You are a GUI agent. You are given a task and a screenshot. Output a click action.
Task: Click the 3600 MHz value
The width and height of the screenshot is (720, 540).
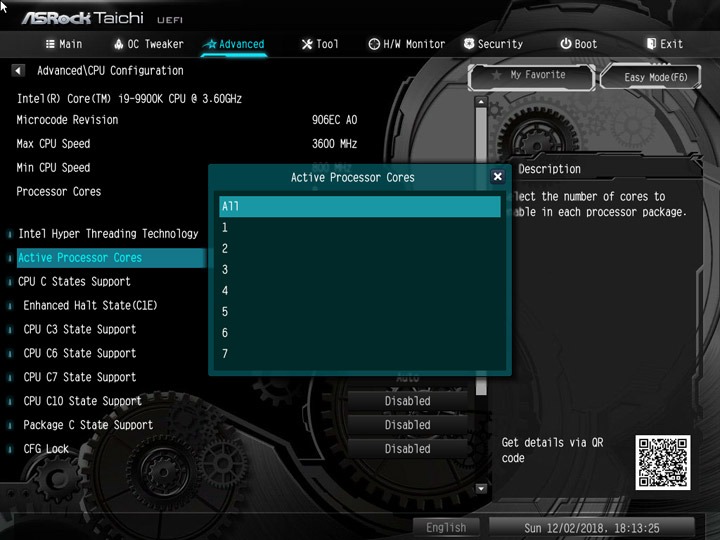334,144
